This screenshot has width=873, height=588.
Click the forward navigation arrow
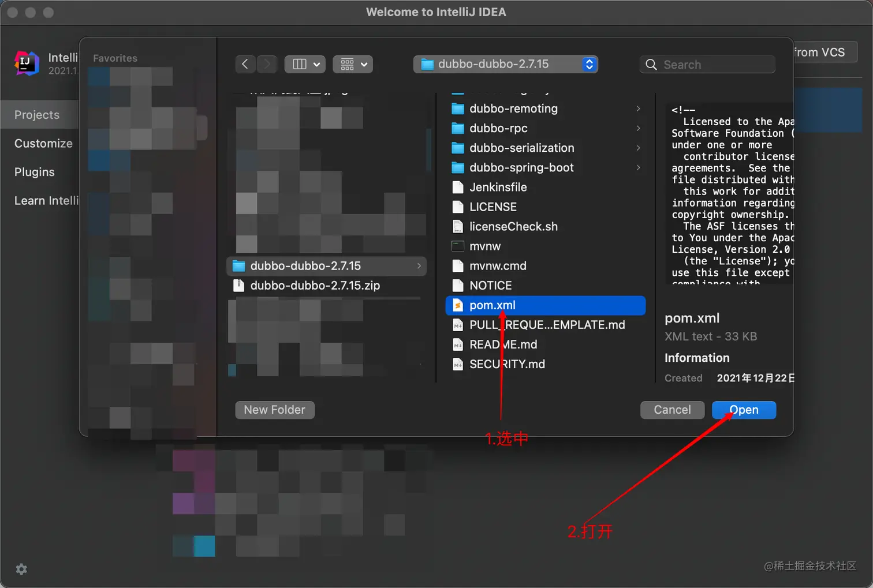click(267, 64)
